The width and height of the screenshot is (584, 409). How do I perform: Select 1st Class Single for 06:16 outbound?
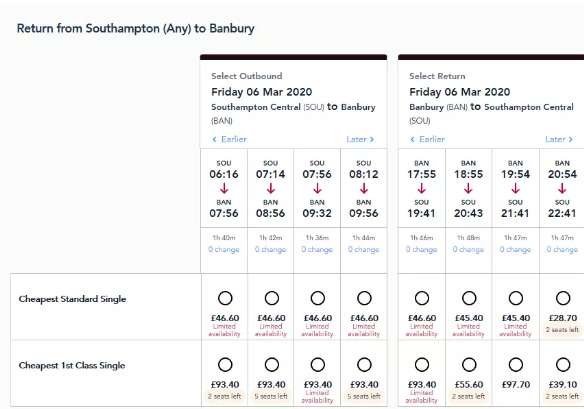pos(225,365)
